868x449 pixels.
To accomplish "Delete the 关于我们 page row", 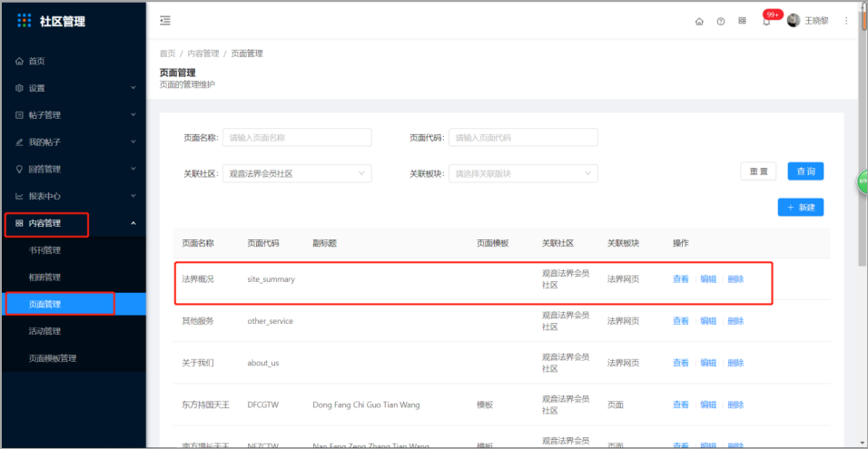I will click(x=735, y=364).
